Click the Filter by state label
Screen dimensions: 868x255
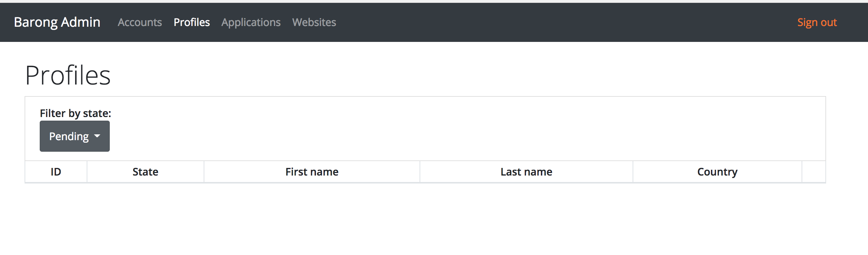[75, 113]
